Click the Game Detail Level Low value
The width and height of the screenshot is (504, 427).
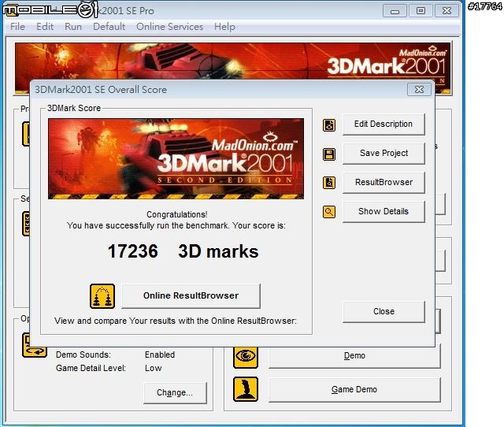click(153, 368)
